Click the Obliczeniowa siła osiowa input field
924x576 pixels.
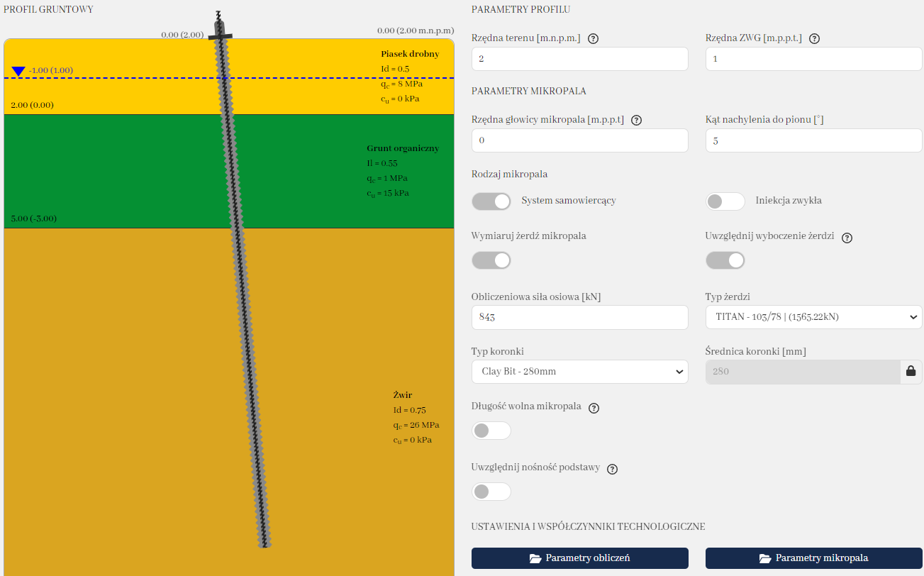click(579, 317)
